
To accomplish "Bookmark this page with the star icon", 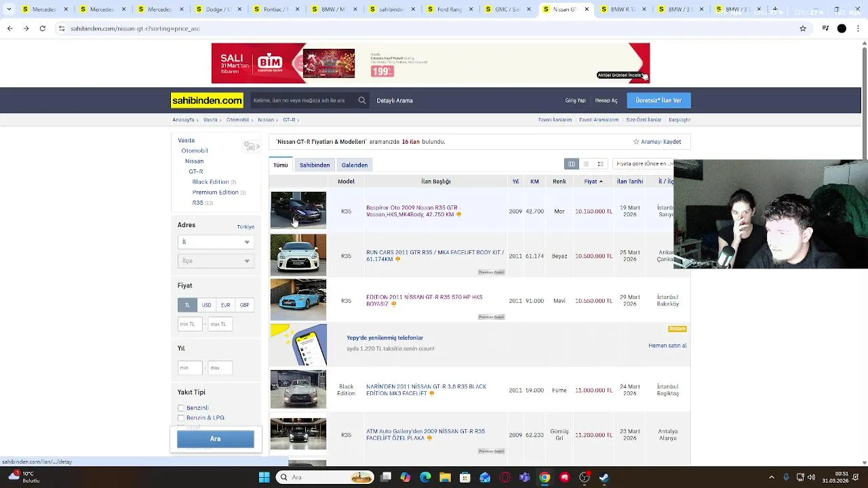I will 803,28.
